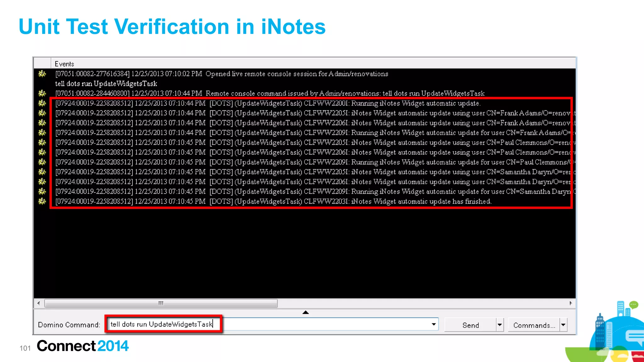Select the CLFWW2209I line for user Samantha Daryn
This screenshot has width=644, height=362.
[x=315, y=191]
